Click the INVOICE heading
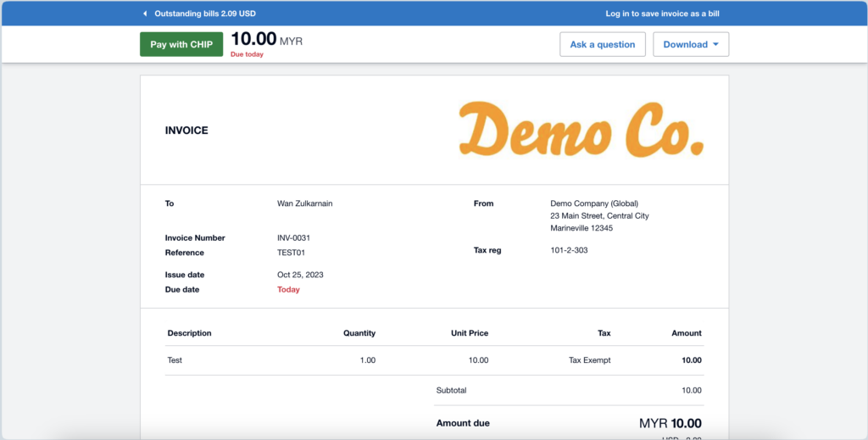 [x=186, y=131]
